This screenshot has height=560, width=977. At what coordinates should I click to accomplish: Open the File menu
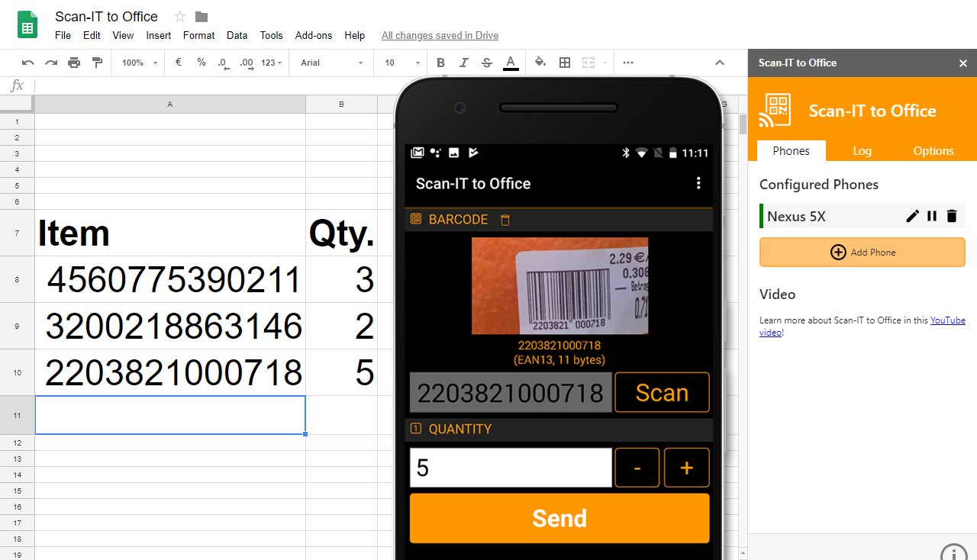point(63,35)
